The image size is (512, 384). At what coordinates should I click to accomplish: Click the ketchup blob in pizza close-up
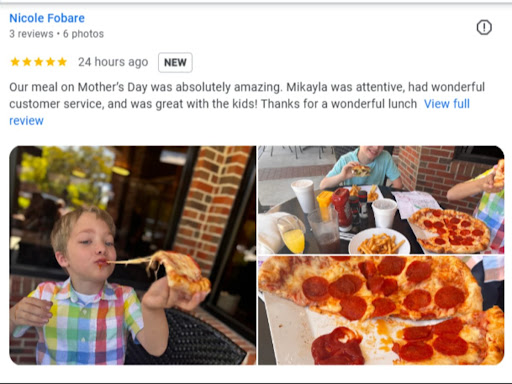click(x=337, y=346)
